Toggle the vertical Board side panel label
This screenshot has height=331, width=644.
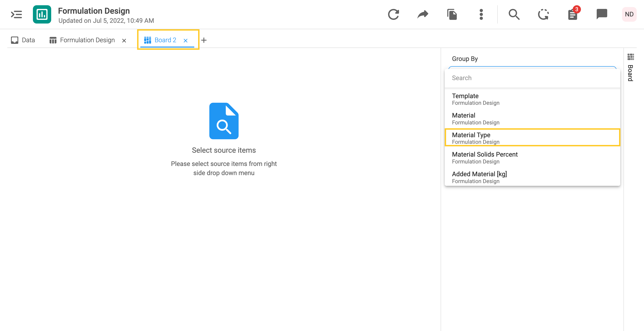(631, 73)
